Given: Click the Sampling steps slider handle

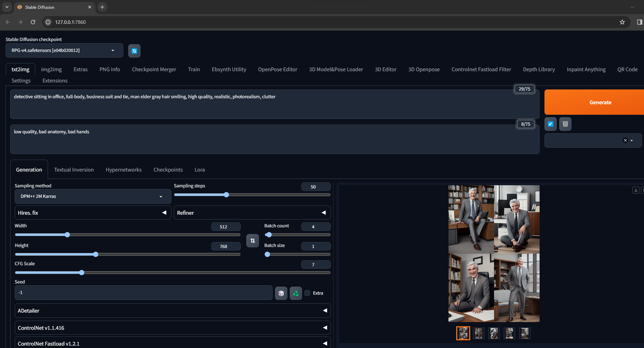Looking at the screenshot, I should [226, 195].
